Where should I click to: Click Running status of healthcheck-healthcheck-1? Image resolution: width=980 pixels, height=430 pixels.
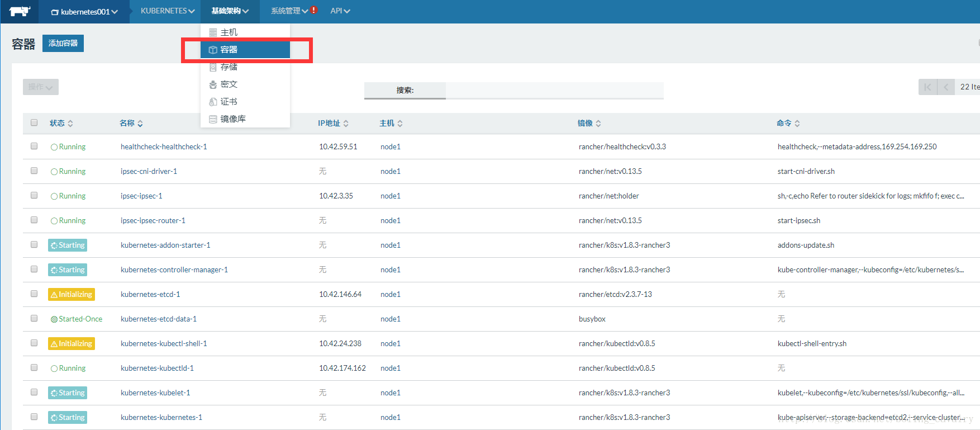click(x=68, y=147)
